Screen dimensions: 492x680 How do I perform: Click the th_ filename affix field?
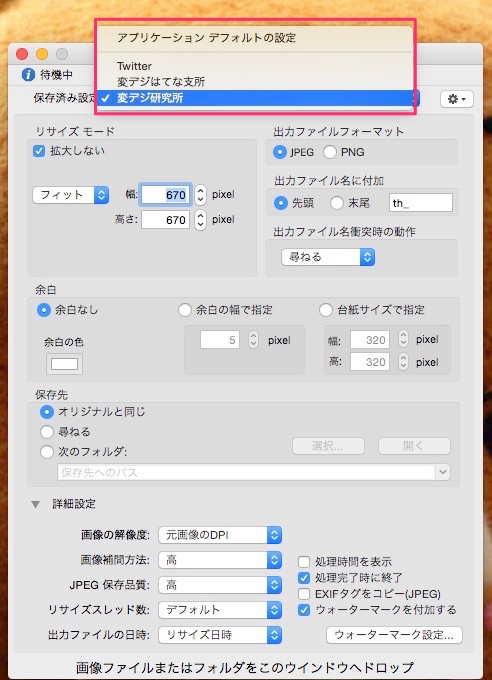pos(421,203)
